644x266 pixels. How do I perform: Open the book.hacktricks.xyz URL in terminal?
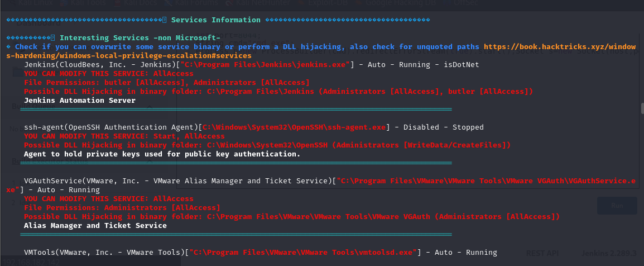pyautogui.click(x=559, y=47)
